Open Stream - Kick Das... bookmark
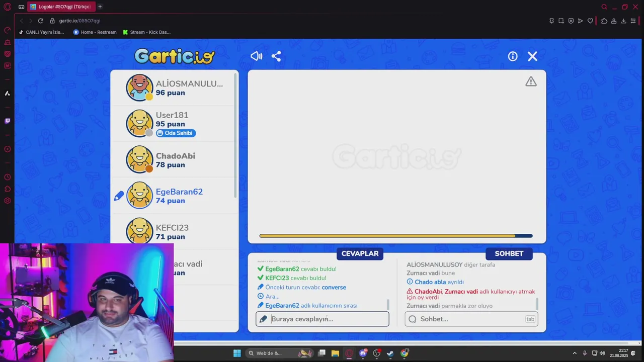The image size is (644, 362). pos(146,32)
